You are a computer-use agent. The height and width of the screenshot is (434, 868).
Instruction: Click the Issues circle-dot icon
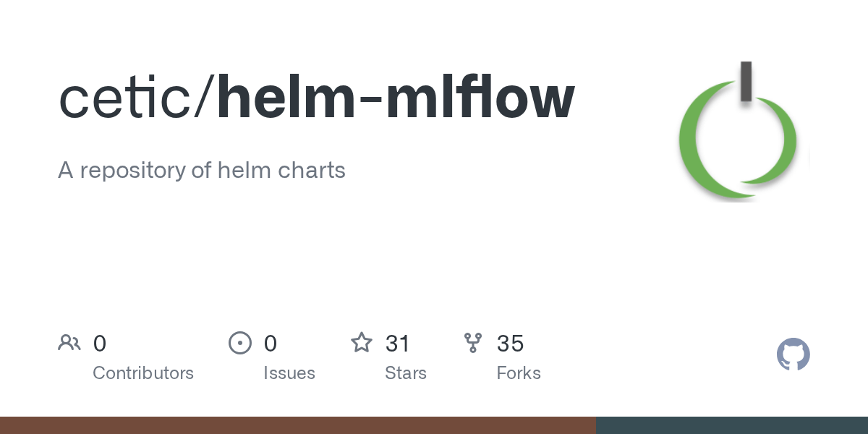pyautogui.click(x=240, y=343)
